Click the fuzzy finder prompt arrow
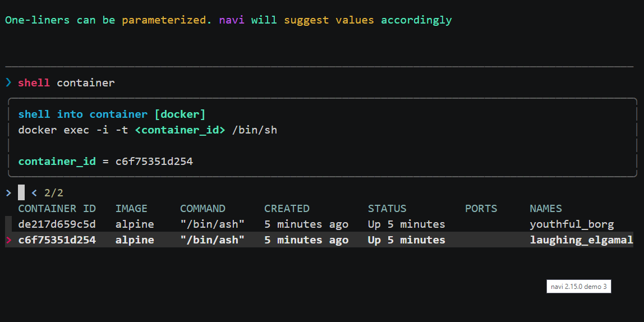Viewport: 644px width, 322px height. pyautogui.click(x=8, y=193)
